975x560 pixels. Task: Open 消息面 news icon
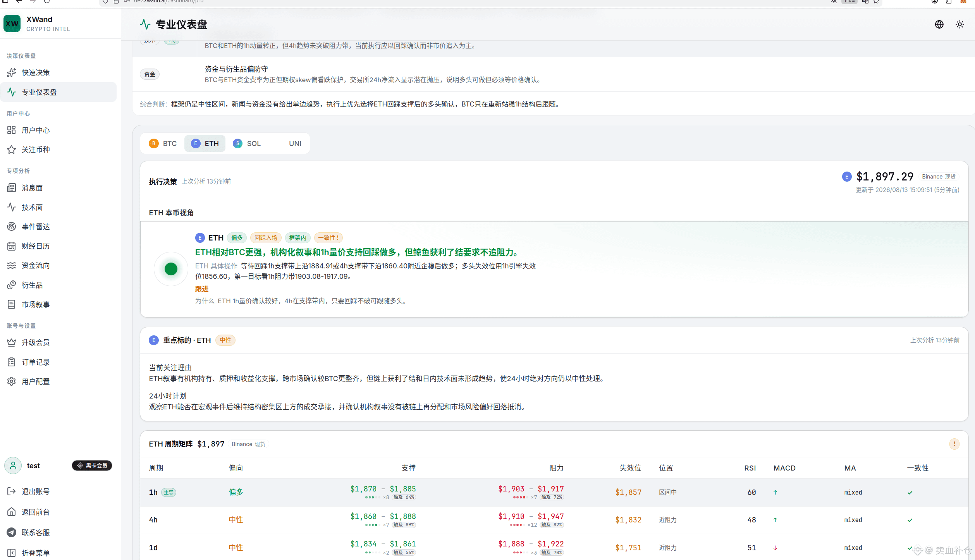point(12,188)
